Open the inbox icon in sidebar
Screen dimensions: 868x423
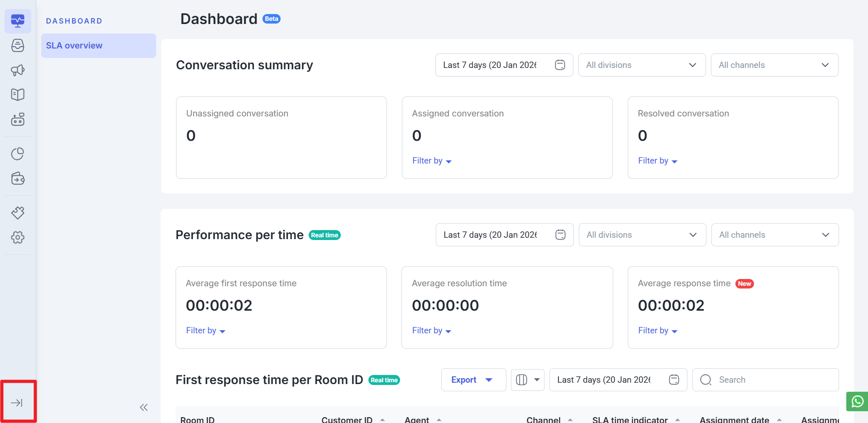coord(18,45)
